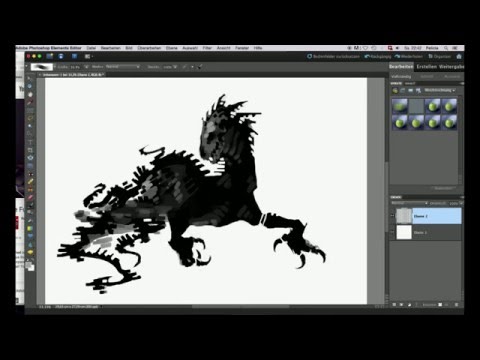480x360 pixels.
Task: Toggle visibility of Ebene 1 layer
Action: point(392,232)
